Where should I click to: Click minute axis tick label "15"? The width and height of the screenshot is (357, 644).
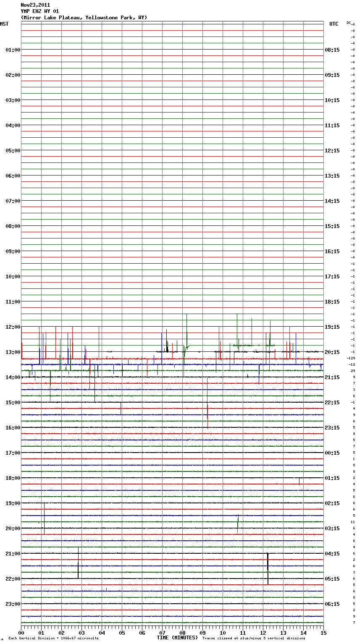pos(323,633)
